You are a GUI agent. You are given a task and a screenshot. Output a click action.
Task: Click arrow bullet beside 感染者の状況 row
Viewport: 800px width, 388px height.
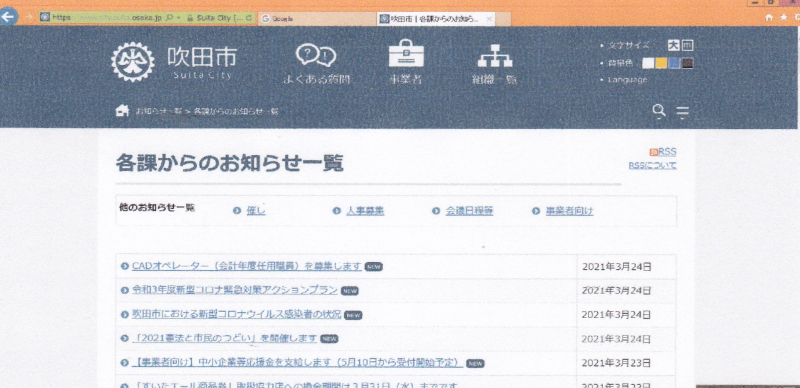click(x=124, y=314)
